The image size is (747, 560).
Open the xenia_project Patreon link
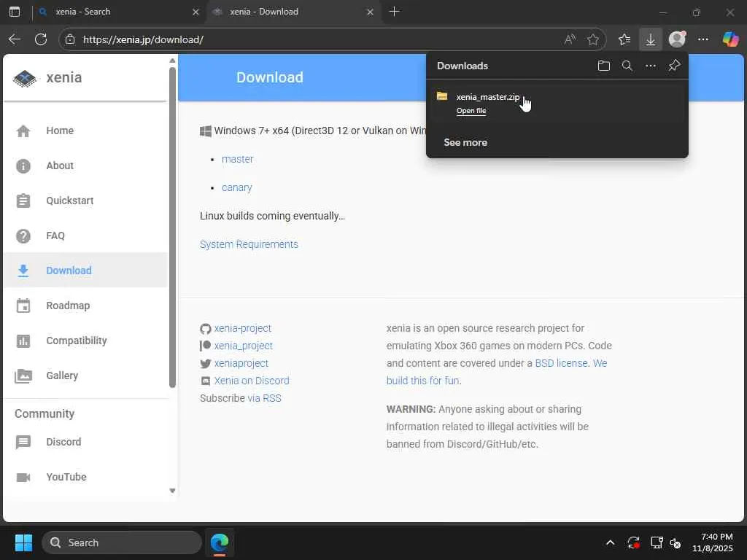(244, 346)
